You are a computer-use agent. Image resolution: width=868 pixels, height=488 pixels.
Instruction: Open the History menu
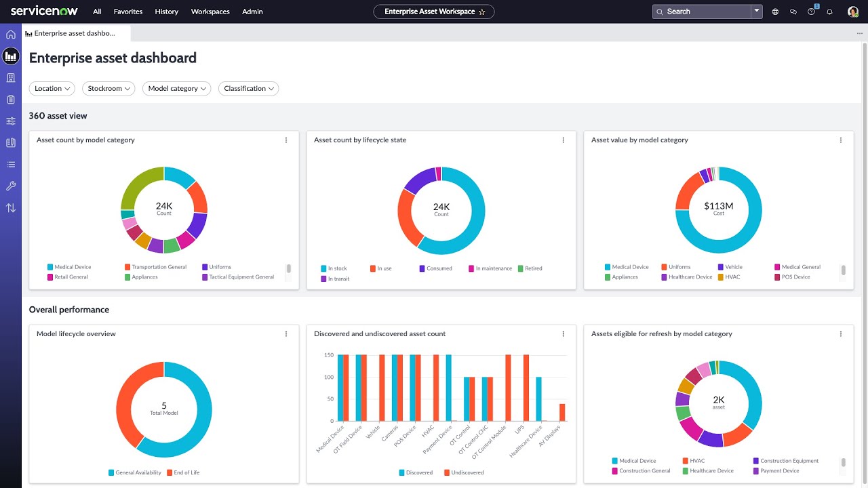pyautogui.click(x=167, y=12)
